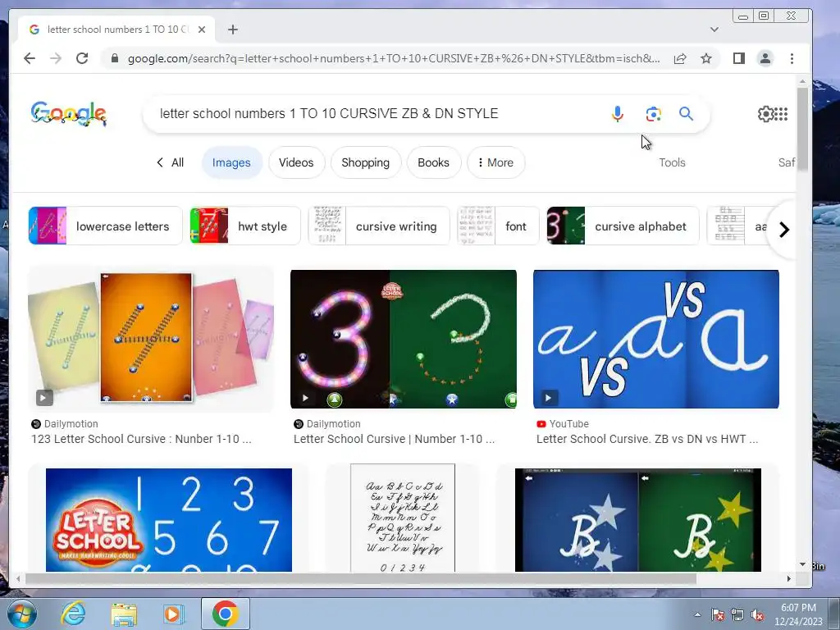Submit search with magnifier icon
The image size is (840, 630).
[687, 113]
